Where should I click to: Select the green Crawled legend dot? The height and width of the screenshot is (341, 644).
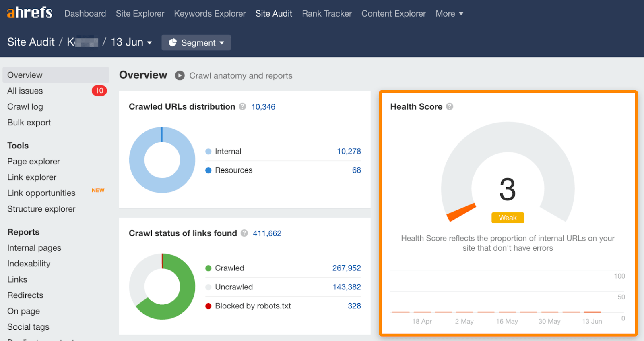pyautogui.click(x=208, y=268)
